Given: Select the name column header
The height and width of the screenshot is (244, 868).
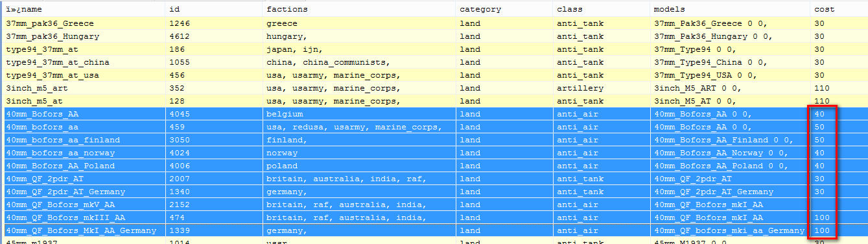Looking at the screenshot, I should [x=84, y=10].
